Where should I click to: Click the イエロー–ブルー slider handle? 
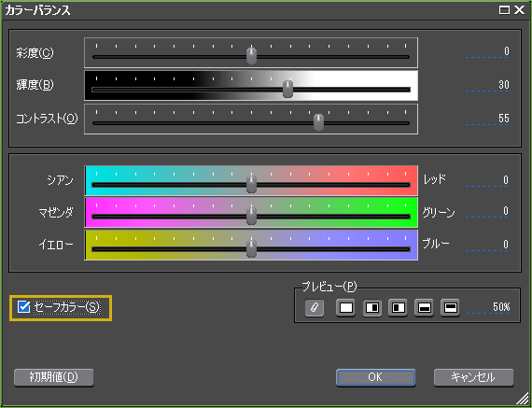(251, 248)
